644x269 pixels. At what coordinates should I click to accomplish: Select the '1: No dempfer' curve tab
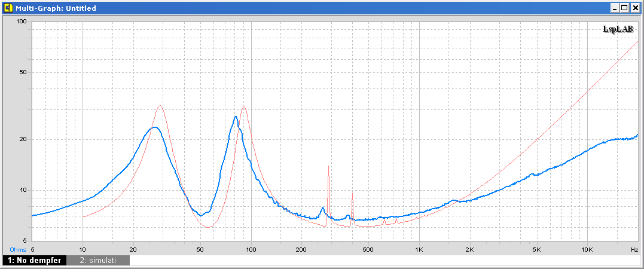[34, 261]
